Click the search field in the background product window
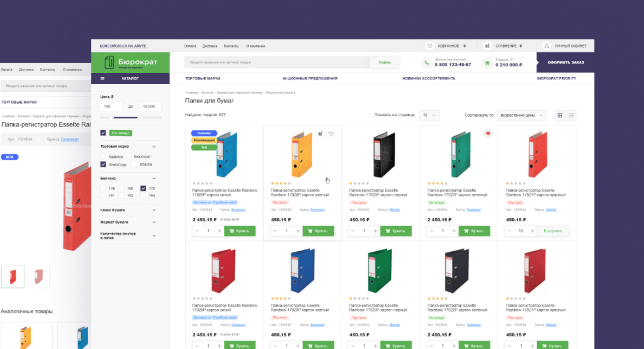This screenshot has width=644, height=349. click(x=46, y=86)
